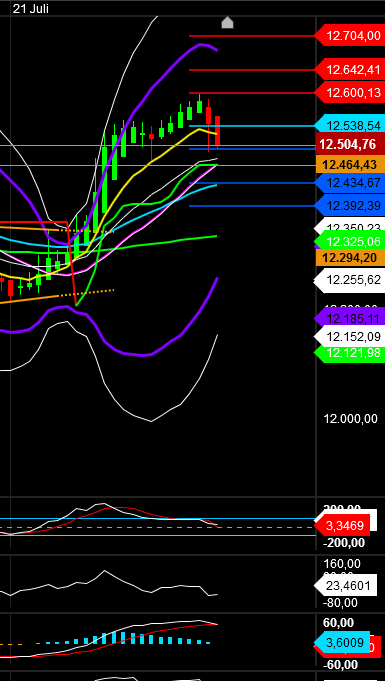Click the current price label 12.504,76
Viewport: 385px width, 681px height.
[350, 144]
